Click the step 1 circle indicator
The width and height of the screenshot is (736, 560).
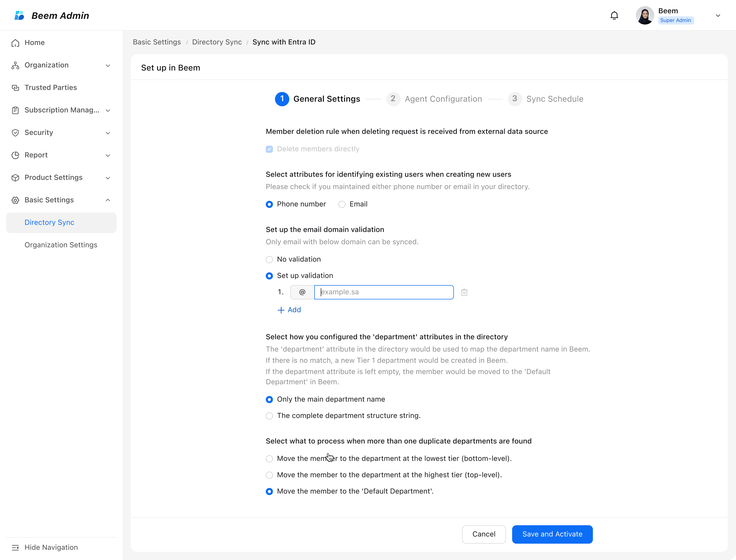click(x=282, y=99)
